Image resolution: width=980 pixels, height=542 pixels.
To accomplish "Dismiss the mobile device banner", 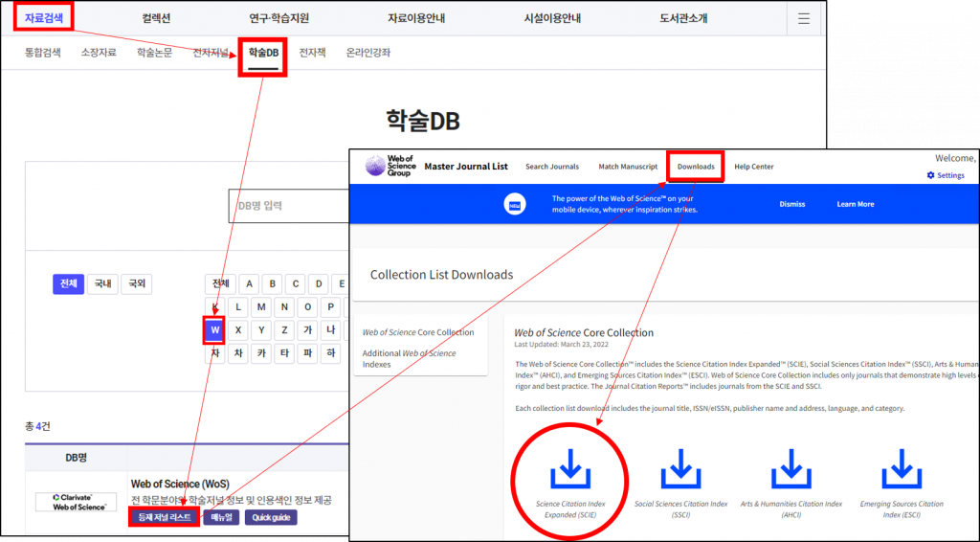I will 791,204.
